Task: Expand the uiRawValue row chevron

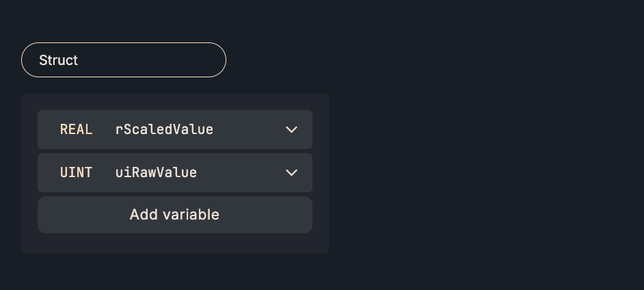Action: [291, 172]
